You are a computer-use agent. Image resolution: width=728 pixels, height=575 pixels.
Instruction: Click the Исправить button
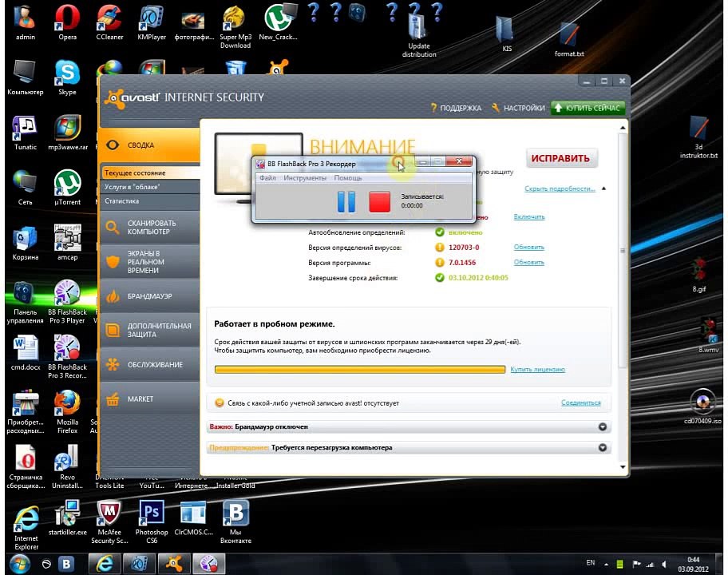pyautogui.click(x=560, y=158)
